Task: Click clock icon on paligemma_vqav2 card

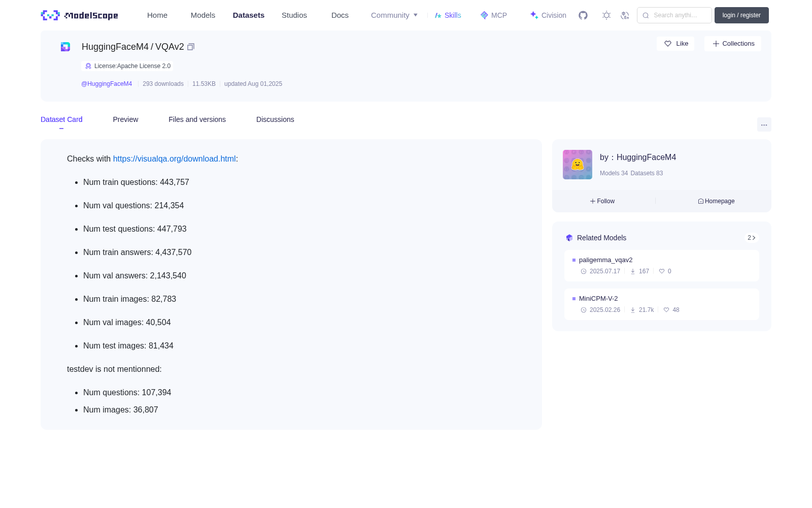Action: coord(584,271)
